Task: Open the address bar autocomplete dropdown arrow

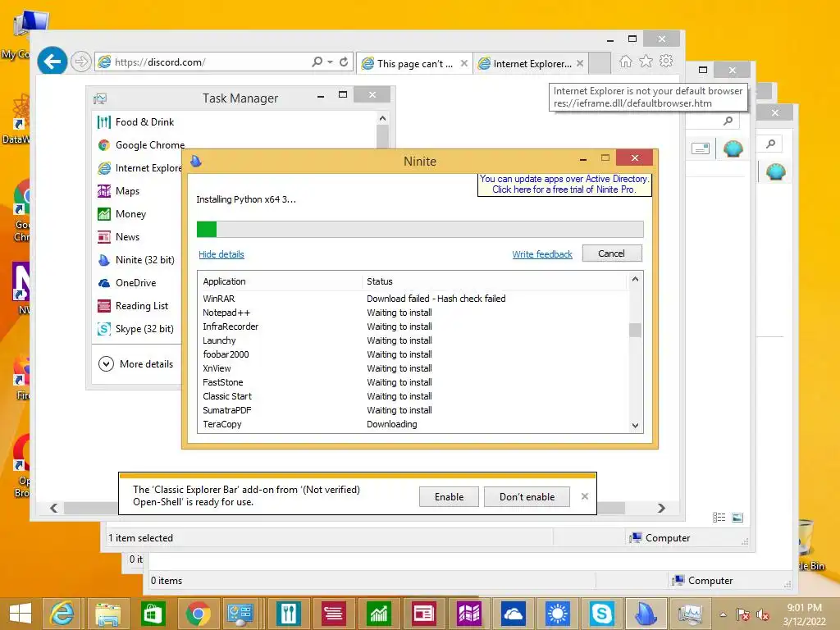Action: pyautogui.click(x=330, y=62)
